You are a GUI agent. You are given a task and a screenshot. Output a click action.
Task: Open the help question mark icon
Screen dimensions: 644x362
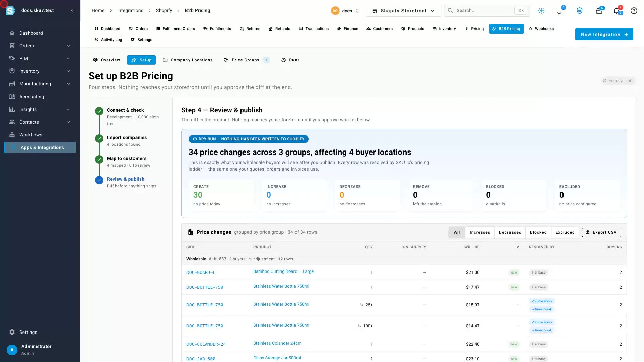(x=634, y=11)
